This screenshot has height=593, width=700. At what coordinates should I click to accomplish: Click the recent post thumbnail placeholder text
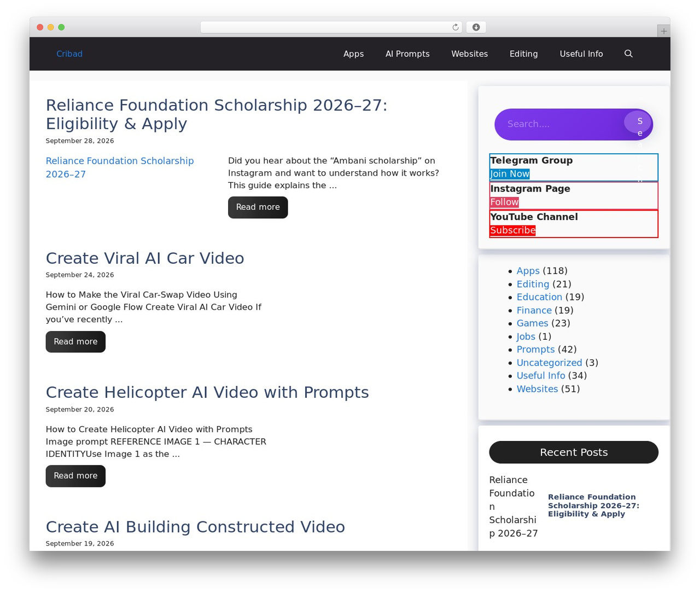pos(514,507)
